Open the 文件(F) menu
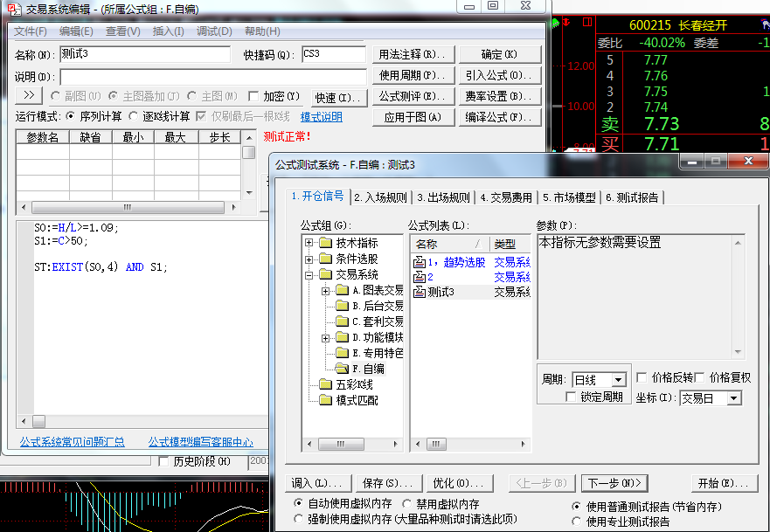 coord(30,31)
